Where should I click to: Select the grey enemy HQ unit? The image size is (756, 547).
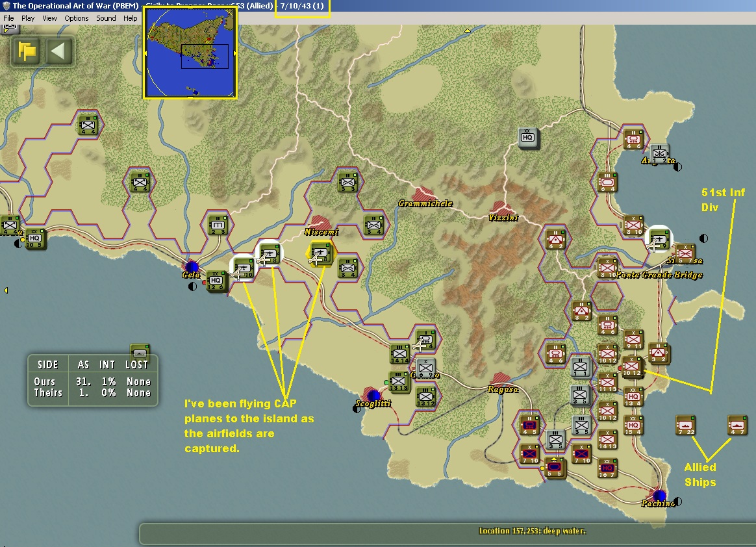[x=529, y=138]
